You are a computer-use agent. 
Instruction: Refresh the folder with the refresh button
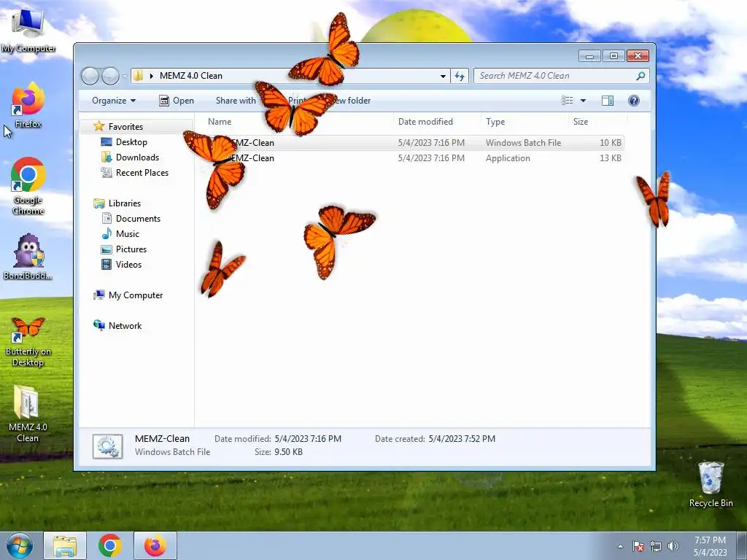tap(460, 76)
